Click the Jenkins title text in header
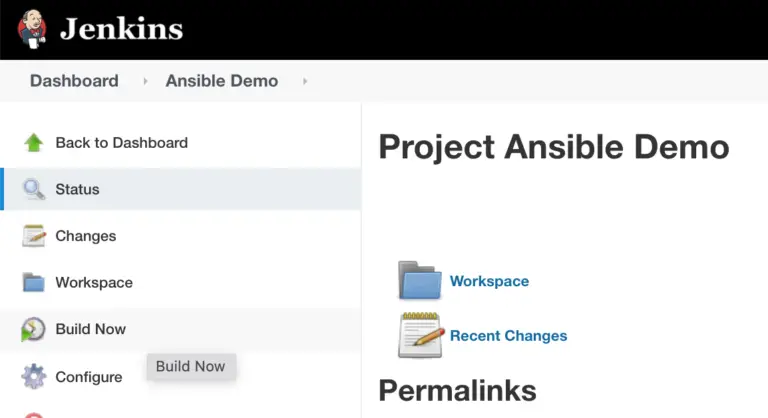The height and width of the screenshot is (418, 768). (121, 29)
